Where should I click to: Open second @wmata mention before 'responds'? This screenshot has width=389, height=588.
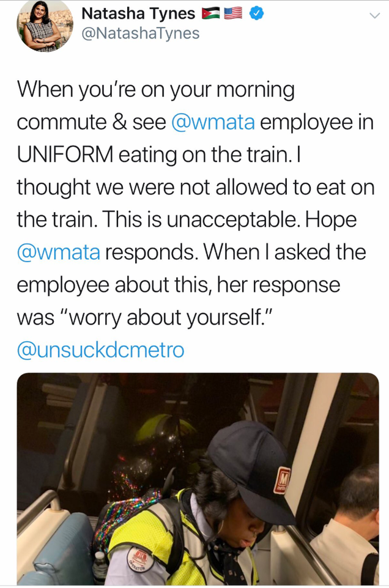59,252
